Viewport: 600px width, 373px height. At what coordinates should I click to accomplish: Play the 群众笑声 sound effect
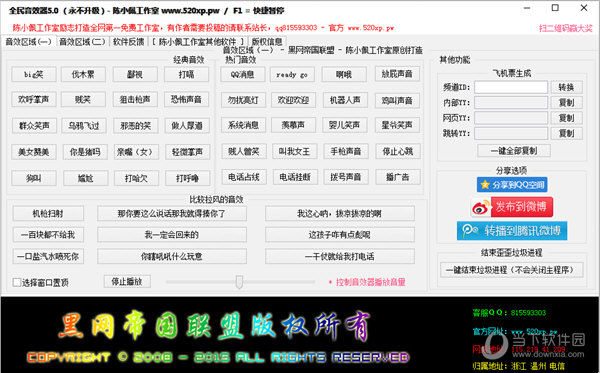click(34, 125)
